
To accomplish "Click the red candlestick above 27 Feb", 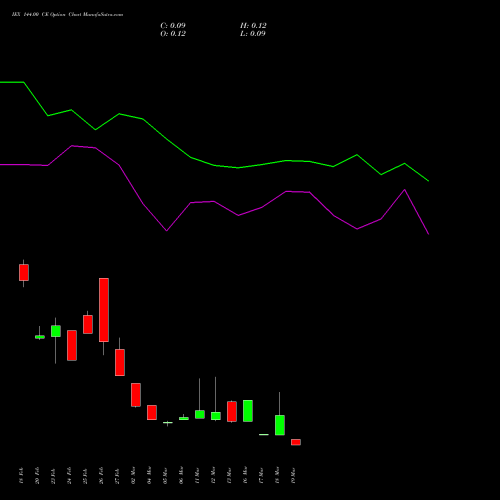I will [x=120, y=362].
